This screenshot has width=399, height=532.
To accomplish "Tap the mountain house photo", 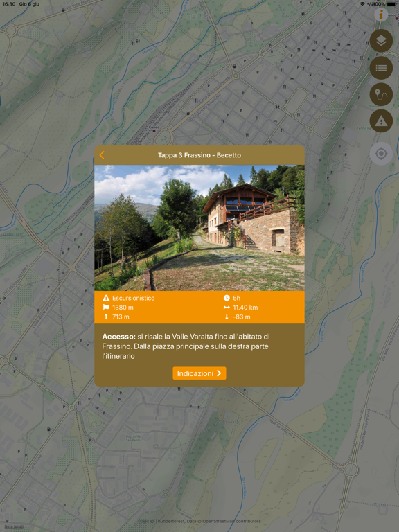I will click(199, 228).
